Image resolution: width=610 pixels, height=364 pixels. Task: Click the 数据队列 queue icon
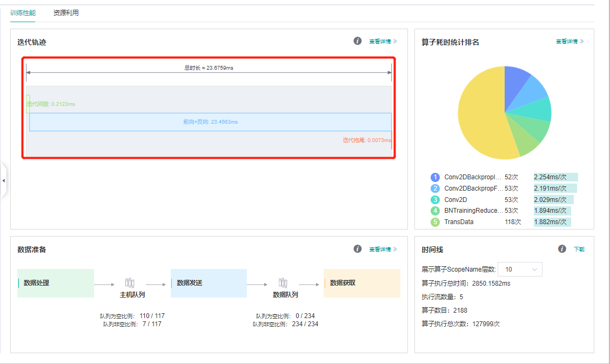283,282
